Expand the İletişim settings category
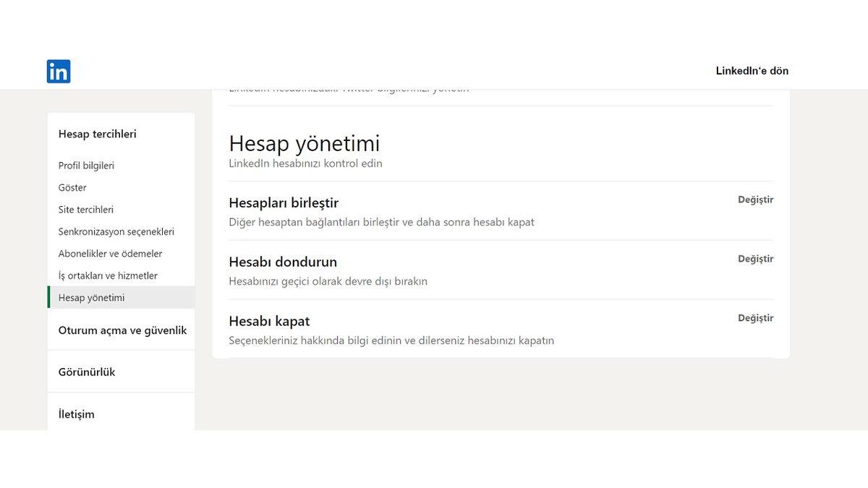 (x=75, y=414)
